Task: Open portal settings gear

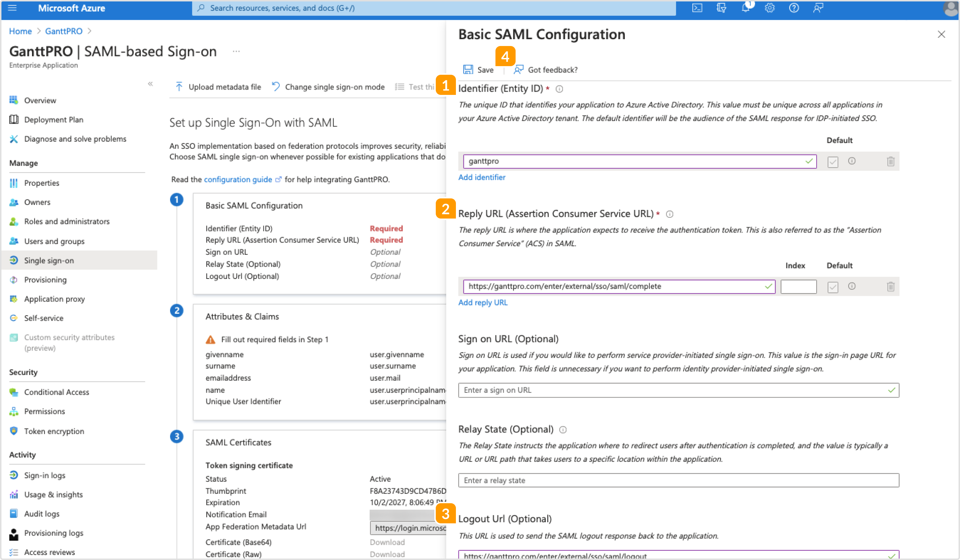Action: point(770,8)
